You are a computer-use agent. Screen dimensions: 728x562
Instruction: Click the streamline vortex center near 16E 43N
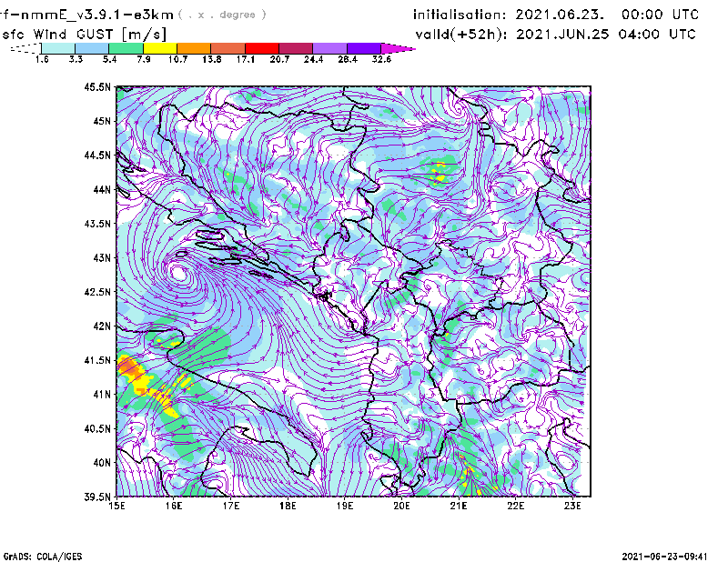tap(177, 273)
